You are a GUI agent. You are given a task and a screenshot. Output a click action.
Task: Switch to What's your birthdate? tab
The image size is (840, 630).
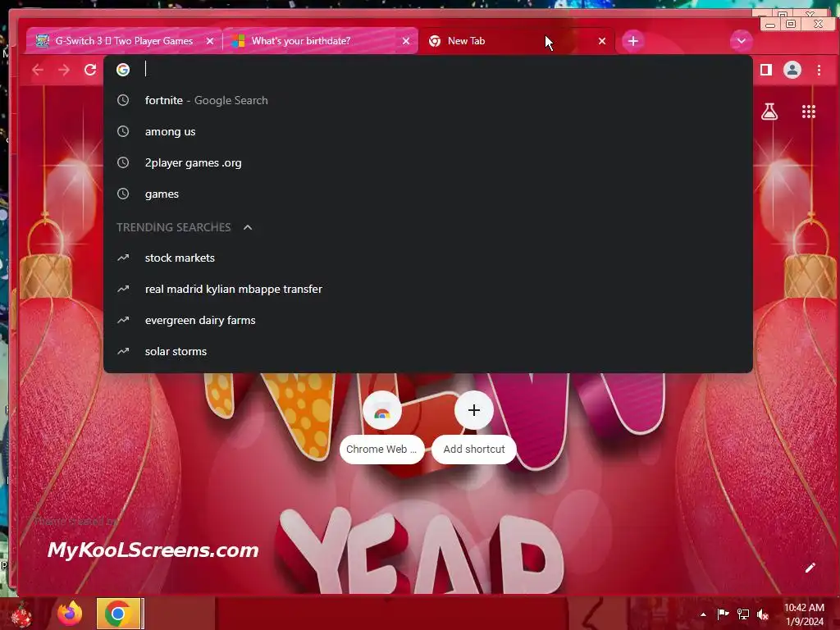click(x=321, y=41)
